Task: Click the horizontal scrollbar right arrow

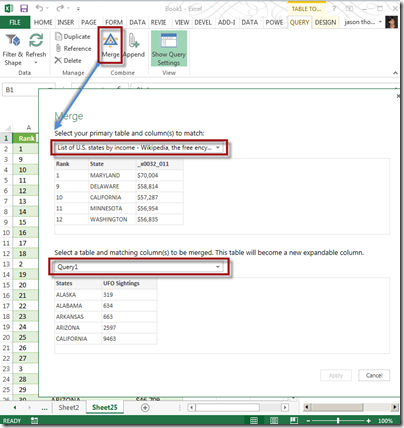Action: (x=285, y=407)
